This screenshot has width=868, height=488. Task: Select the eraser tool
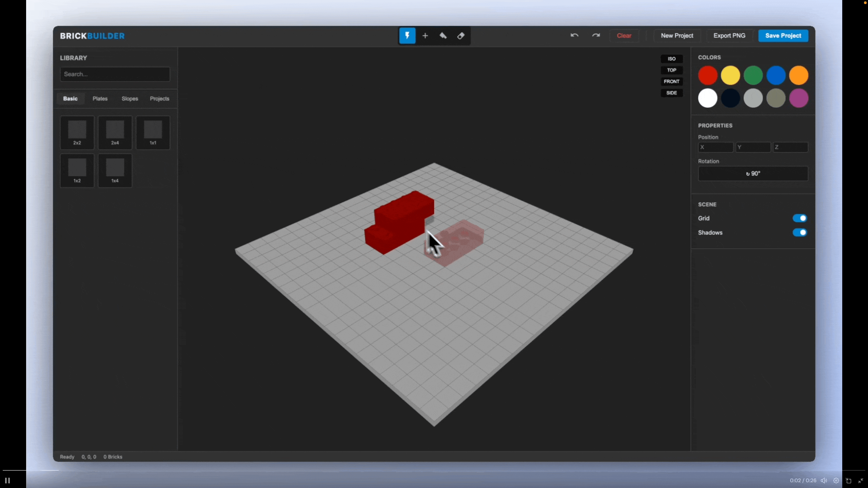(461, 36)
